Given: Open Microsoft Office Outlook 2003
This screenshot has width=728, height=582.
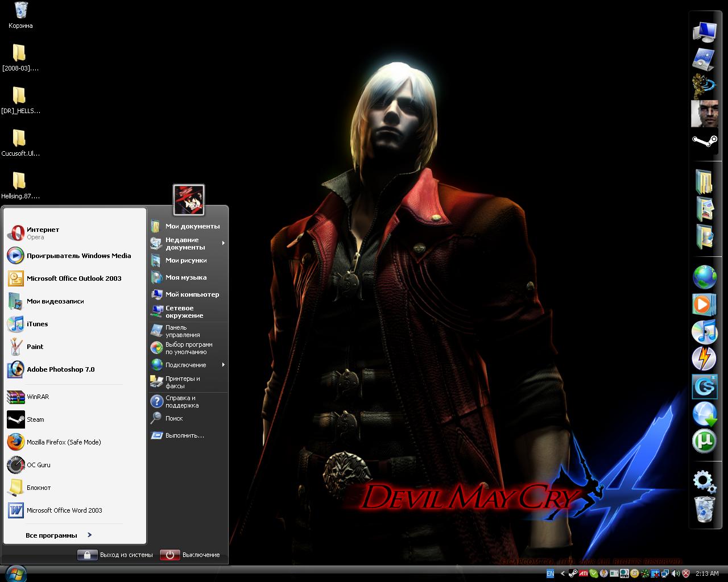Looking at the screenshot, I should click(x=75, y=278).
